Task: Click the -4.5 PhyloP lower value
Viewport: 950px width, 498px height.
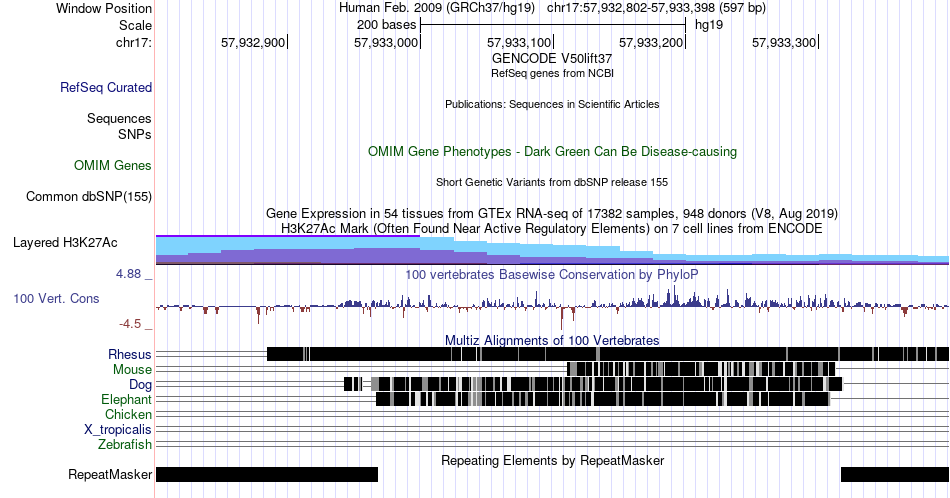Action: 130,324
